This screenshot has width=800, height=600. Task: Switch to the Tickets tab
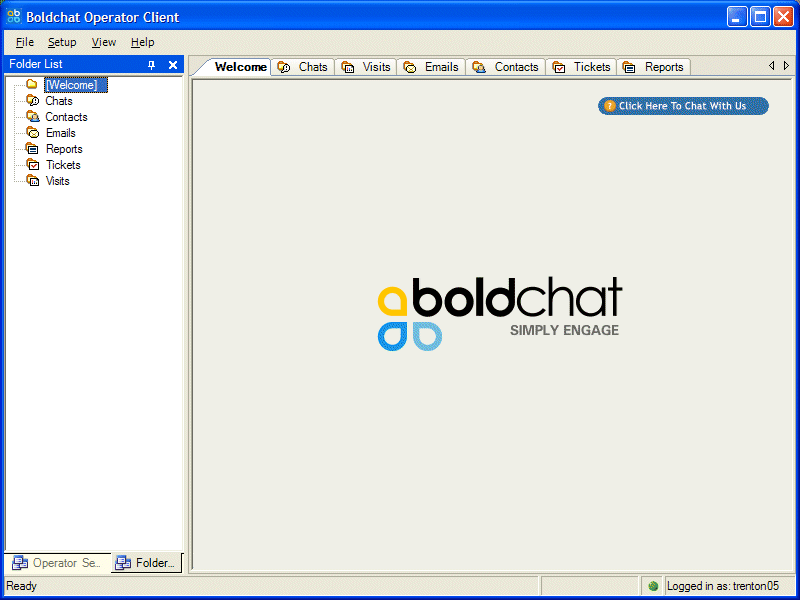(582, 67)
